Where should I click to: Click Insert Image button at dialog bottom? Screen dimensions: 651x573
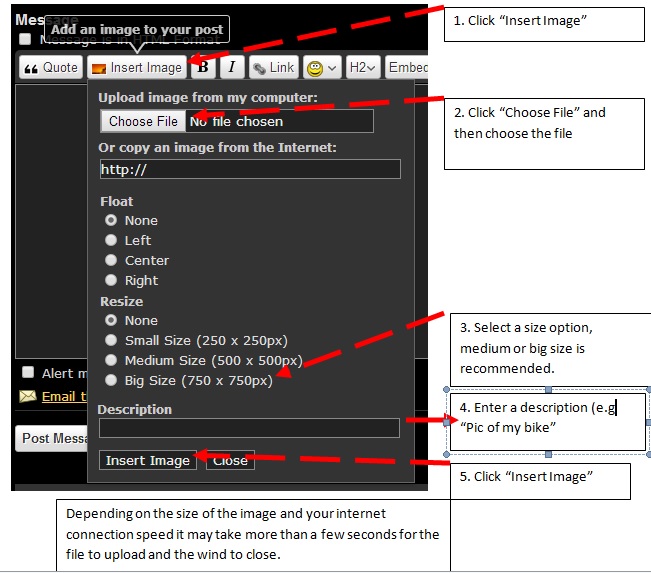148,461
